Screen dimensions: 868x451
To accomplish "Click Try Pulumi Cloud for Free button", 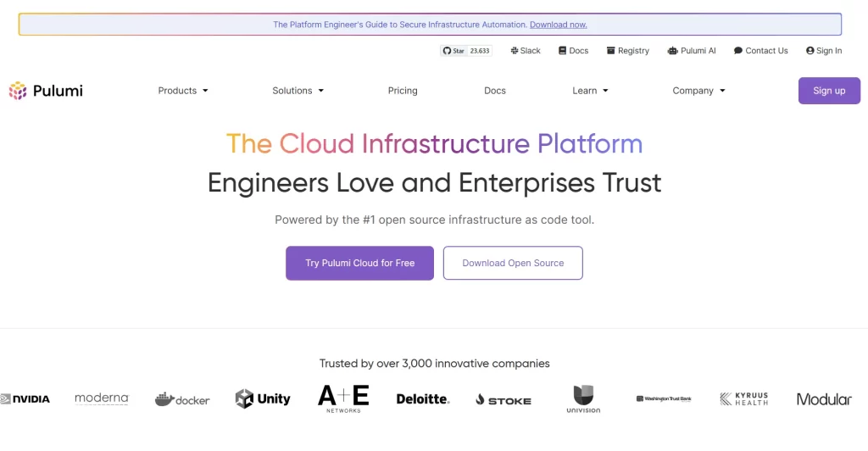I will (359, 263).
